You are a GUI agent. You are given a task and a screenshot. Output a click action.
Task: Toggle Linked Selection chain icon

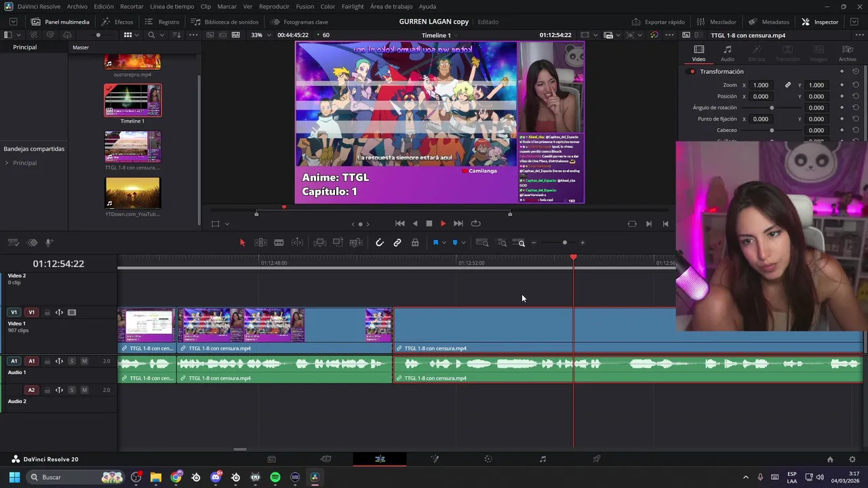[397, 243]
